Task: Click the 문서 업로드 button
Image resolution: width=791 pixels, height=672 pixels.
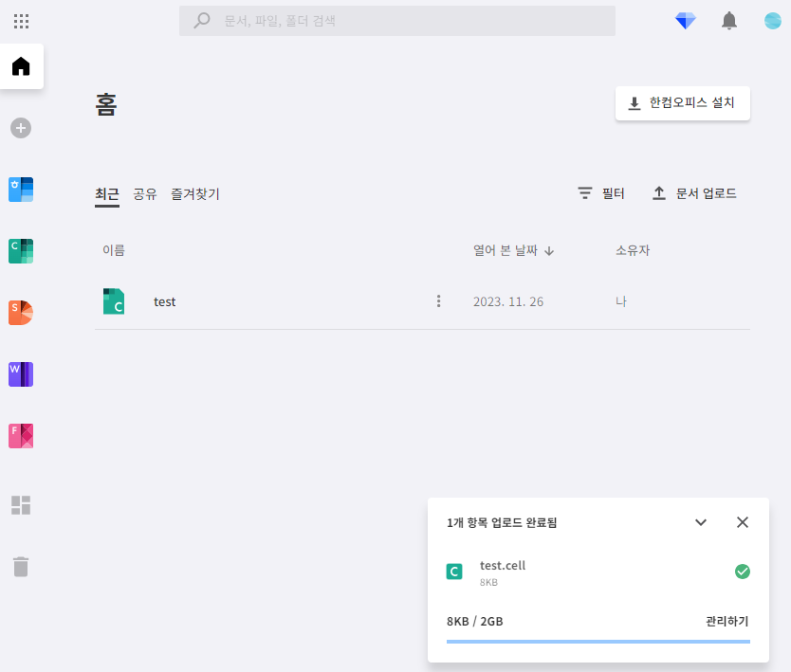Action: pyautogui.click(x=694, y=193)
